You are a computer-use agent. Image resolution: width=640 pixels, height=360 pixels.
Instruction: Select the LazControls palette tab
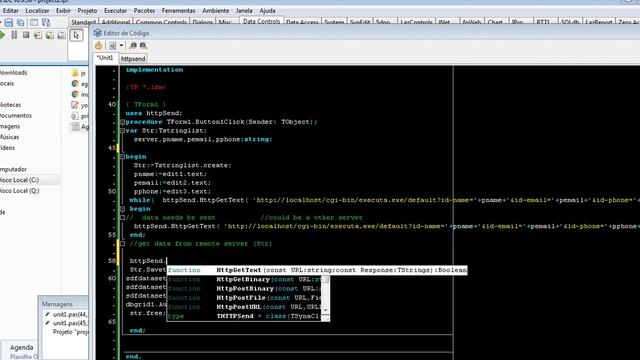[x=416, y=22]
